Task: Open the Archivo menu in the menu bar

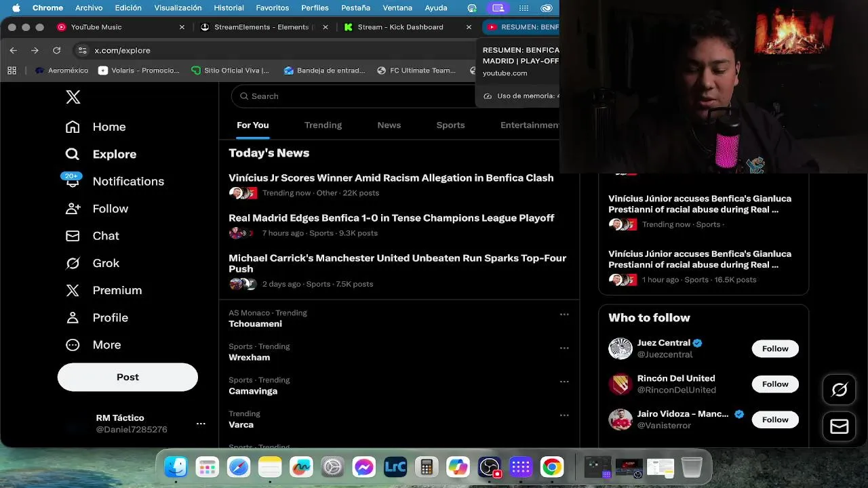Action: tap(89, 8)
